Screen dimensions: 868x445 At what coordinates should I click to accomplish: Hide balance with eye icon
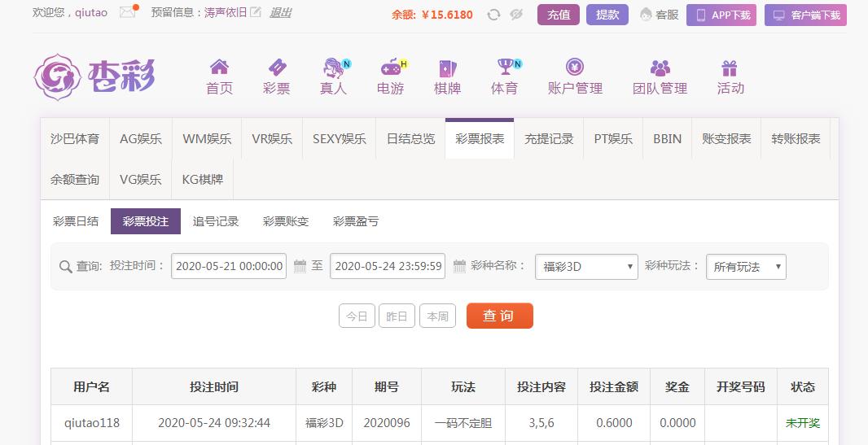coord(516,15)
